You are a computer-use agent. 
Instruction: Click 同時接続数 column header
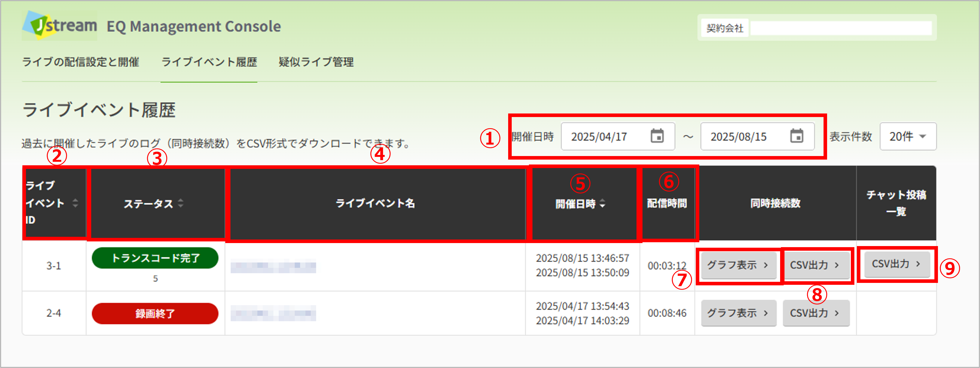click(x=775, y=204)
